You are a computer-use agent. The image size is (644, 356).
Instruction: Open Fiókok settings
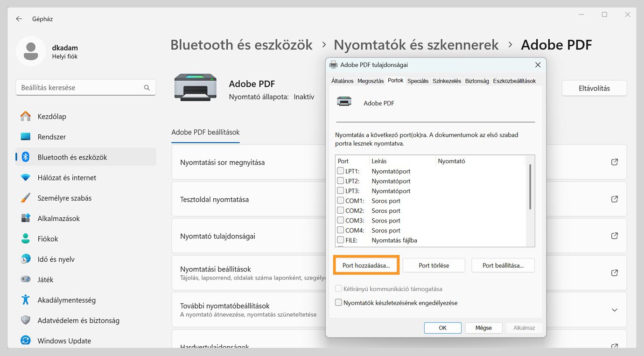pyautogui.click(x=51, y=238)
